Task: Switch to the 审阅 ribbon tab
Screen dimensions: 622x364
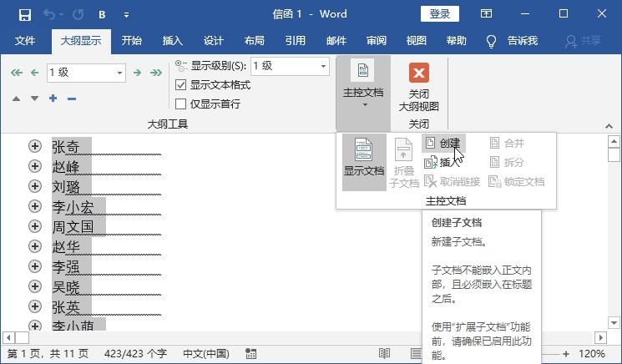Action: [x=377, y=40]
